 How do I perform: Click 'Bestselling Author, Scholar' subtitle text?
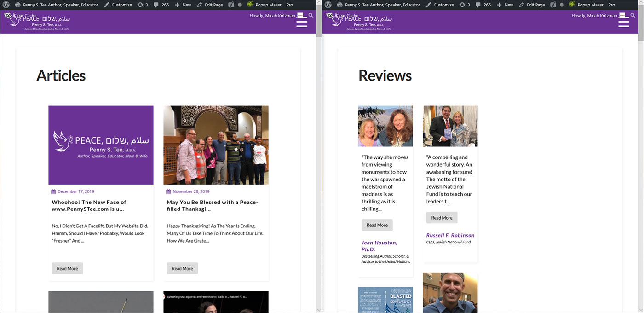pyautogui.click(x=385, y=259)
